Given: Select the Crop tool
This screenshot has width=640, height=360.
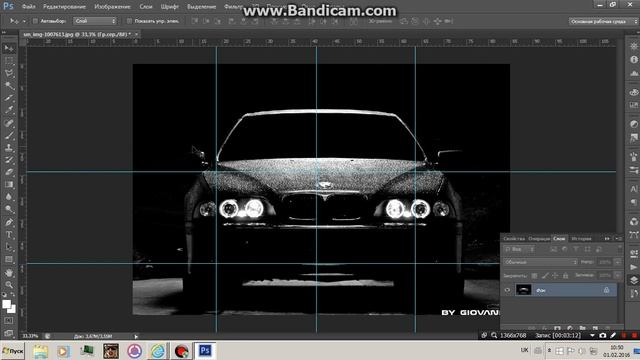Looking at the screenshot, I should (9, 98).
